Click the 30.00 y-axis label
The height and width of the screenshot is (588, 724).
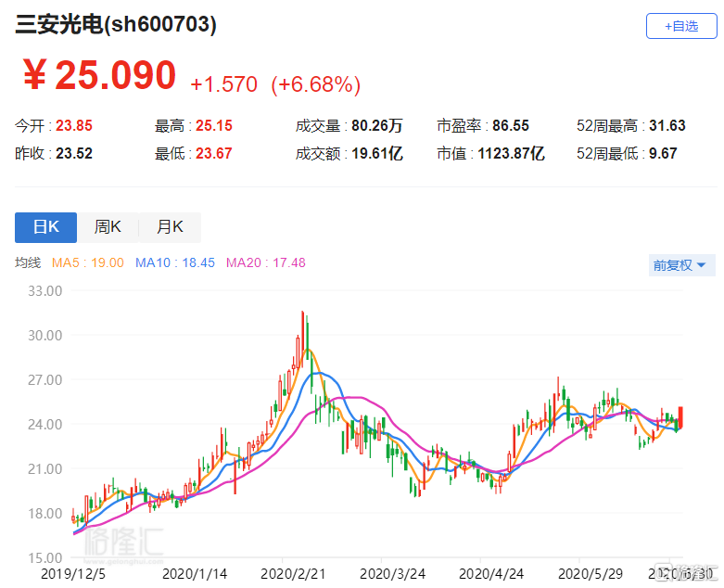point(44,336)
